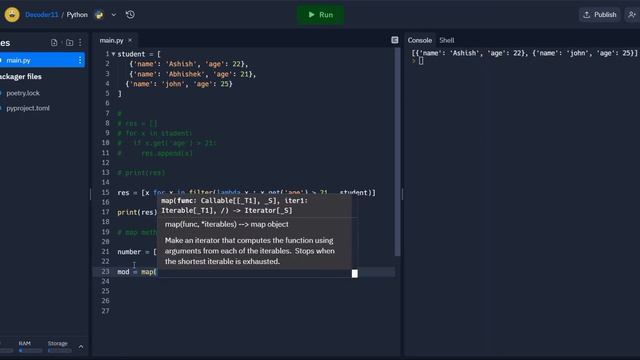Click line 21 number assignment
The height and width of the screenshot is (360, 640).
(x=137, y=252)
